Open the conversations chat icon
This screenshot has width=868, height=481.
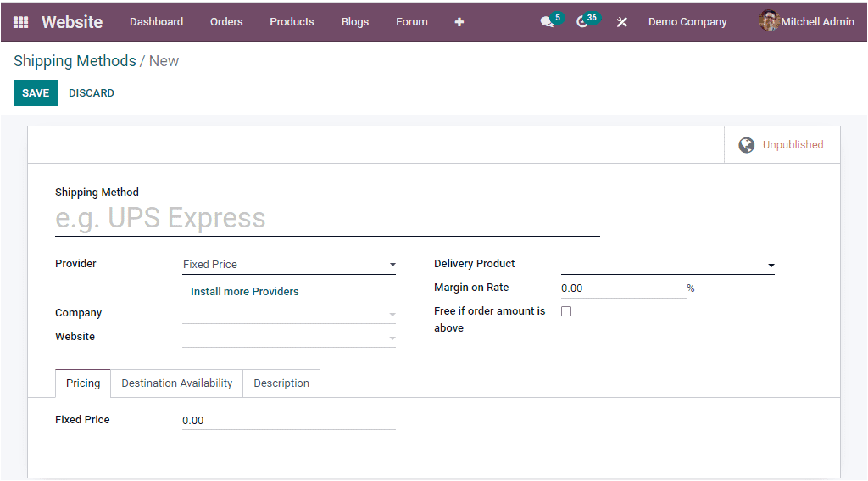point(547,22)
